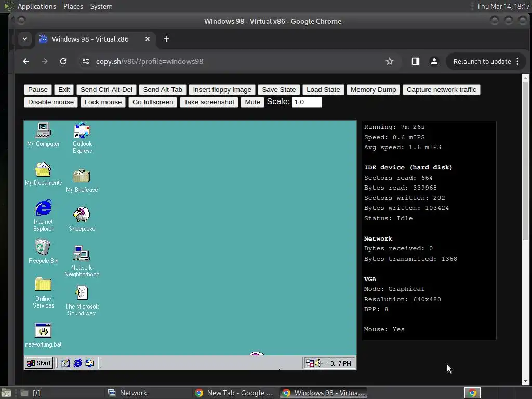
Task: Select Network Neighborhood icon
Action: (82, 261)
